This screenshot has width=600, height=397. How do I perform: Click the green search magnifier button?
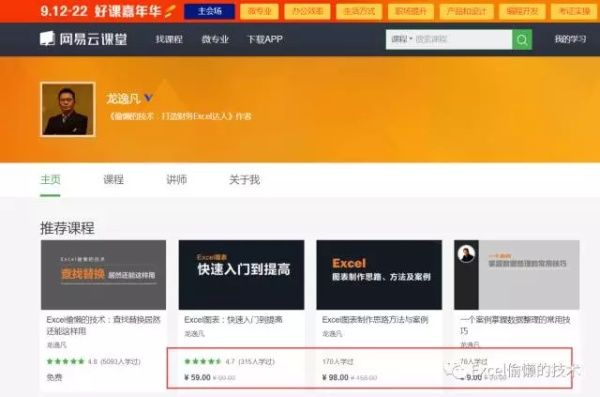[522, 39]
